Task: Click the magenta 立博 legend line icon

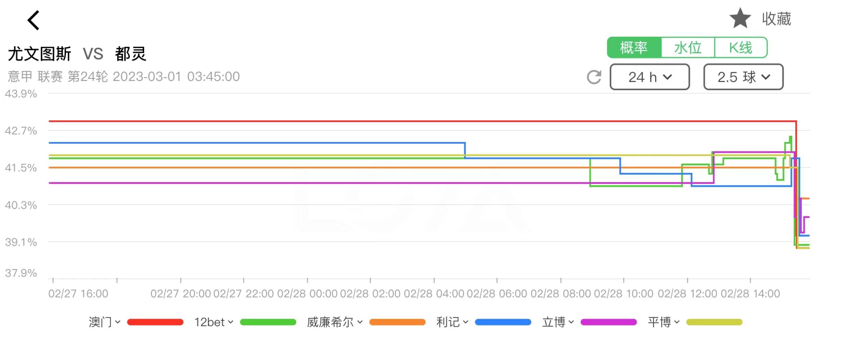Action: (609, 322)
